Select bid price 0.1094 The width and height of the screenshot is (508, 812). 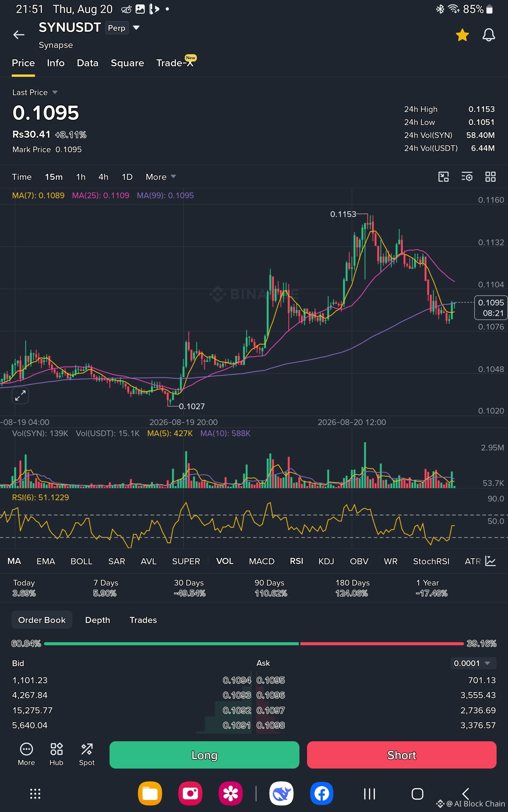(237, 680)
